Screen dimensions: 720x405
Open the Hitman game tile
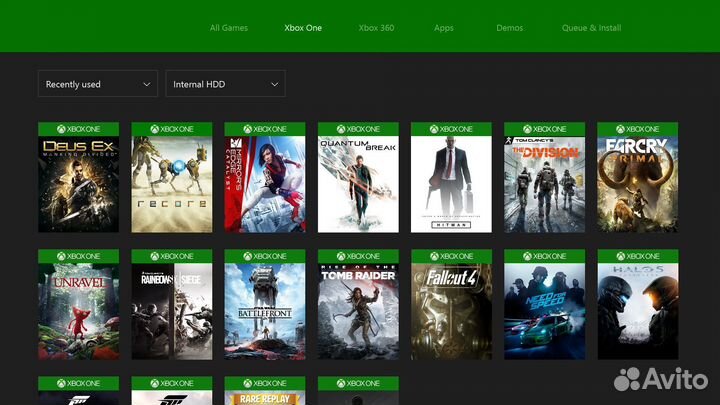[x=451, y=177]
